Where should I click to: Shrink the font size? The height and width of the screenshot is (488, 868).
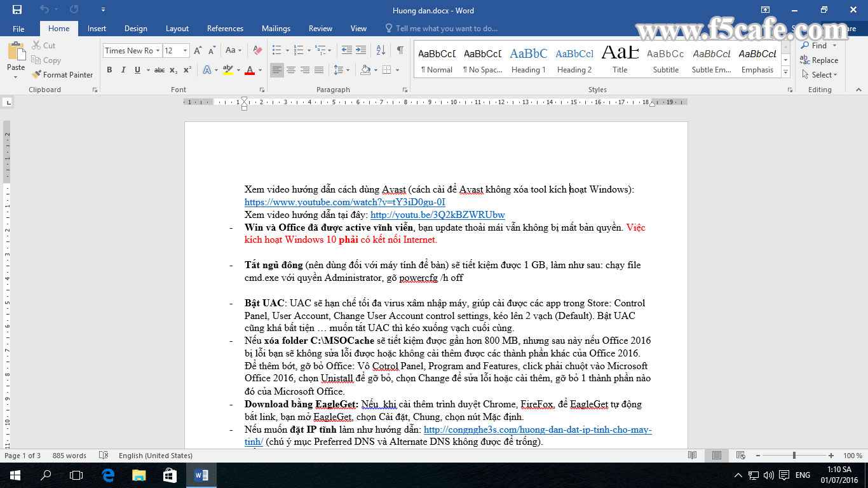[211, 51]
